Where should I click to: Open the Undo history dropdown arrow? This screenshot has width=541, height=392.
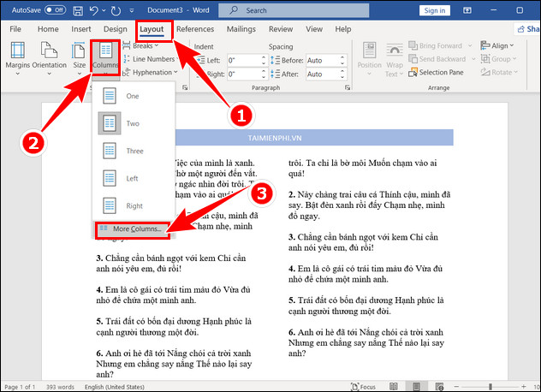(x=104, y=10)
